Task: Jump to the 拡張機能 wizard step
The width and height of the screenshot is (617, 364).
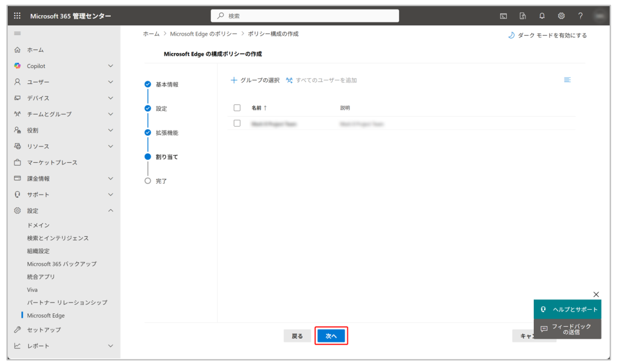Action: (167, 133)
